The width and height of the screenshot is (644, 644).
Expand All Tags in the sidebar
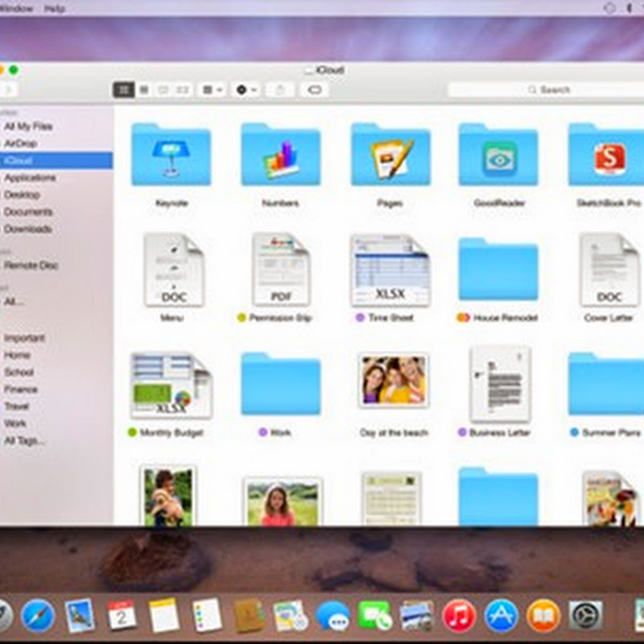[24, 440]
